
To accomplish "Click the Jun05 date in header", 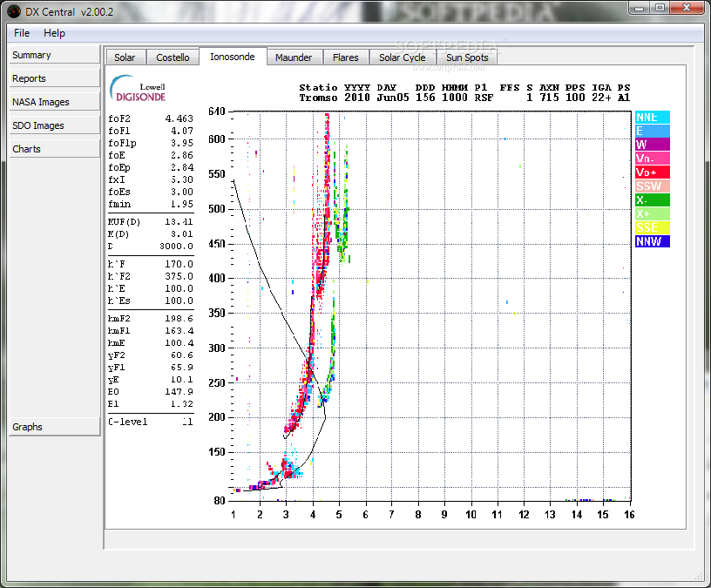I will (x=393, y=98).
